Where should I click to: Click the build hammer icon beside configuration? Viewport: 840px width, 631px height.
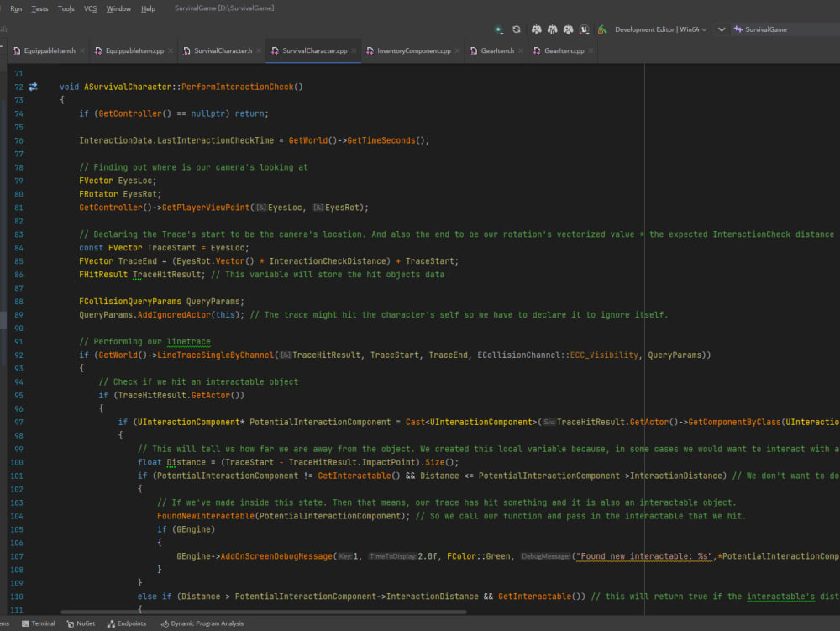coord(602,29)
